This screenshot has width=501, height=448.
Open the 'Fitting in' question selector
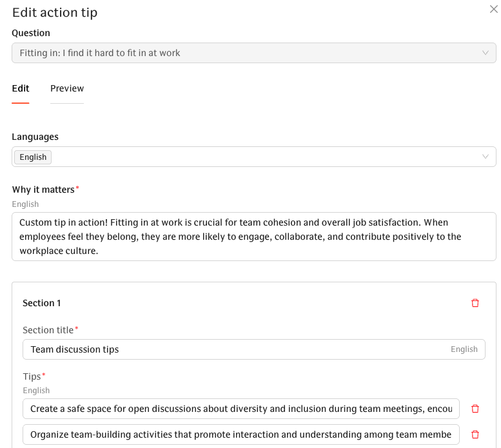click(x=245, y=53)
